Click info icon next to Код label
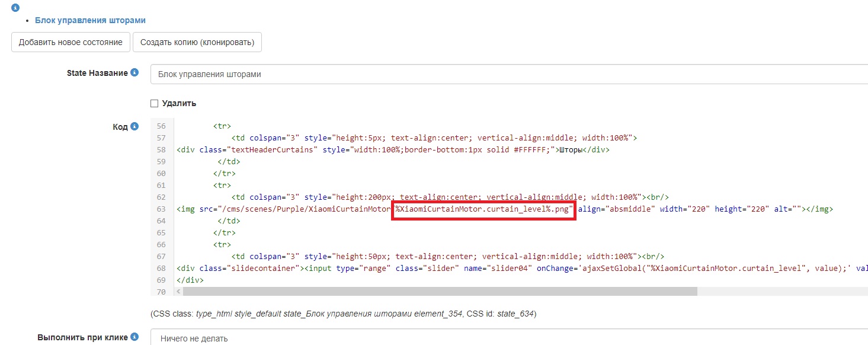Viewport: 868px width, 345px height. [x=134, y=126]
